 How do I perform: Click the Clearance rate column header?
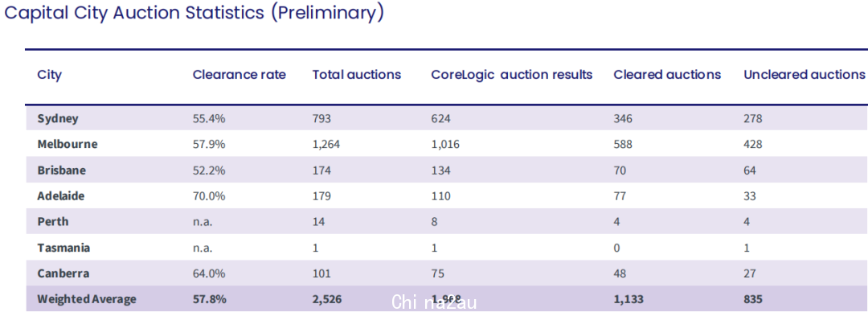[240, 75]
